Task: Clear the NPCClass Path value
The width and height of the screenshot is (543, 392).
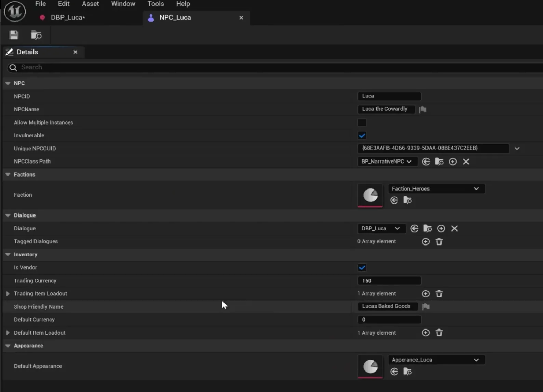Action: coord(466,162)
